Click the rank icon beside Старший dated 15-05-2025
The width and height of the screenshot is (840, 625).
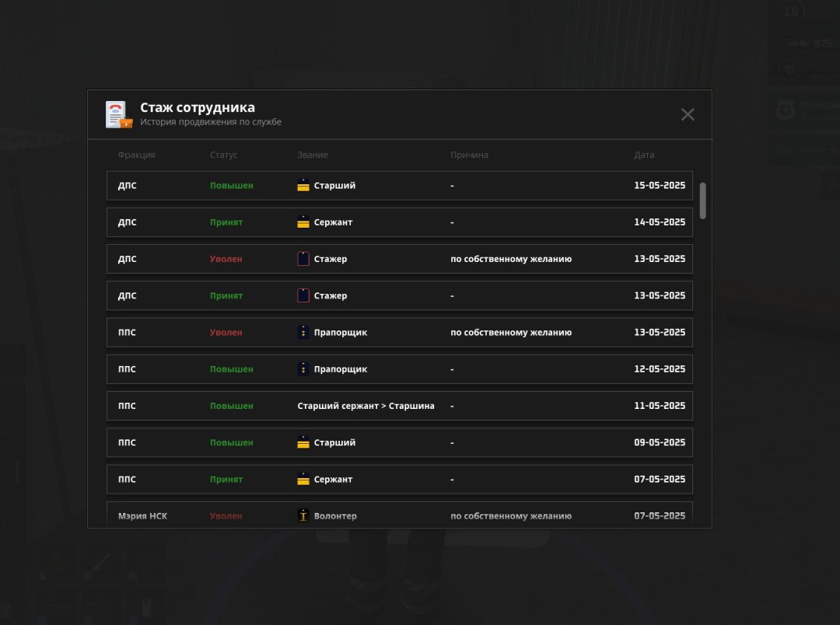pos(303,185)
